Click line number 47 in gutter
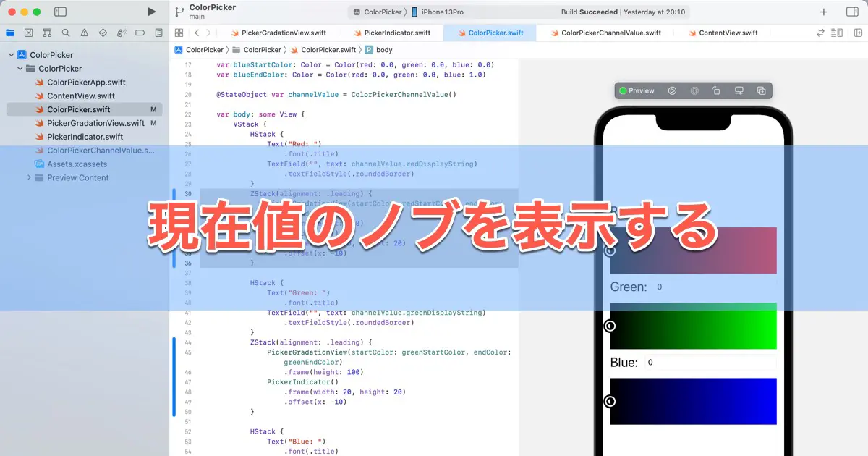868x456 pixels. (187, 381)
